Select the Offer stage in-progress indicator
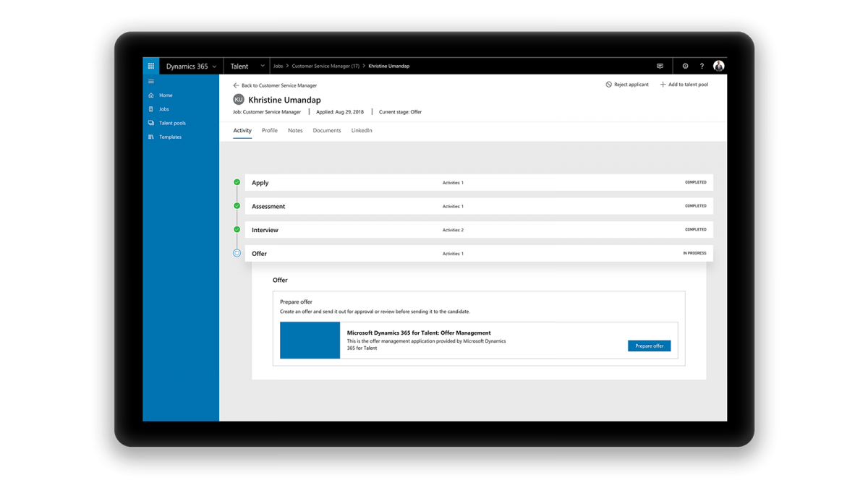The width and height of the screenshot is (868, 488). pyautogui.click(x=237, y=253)
